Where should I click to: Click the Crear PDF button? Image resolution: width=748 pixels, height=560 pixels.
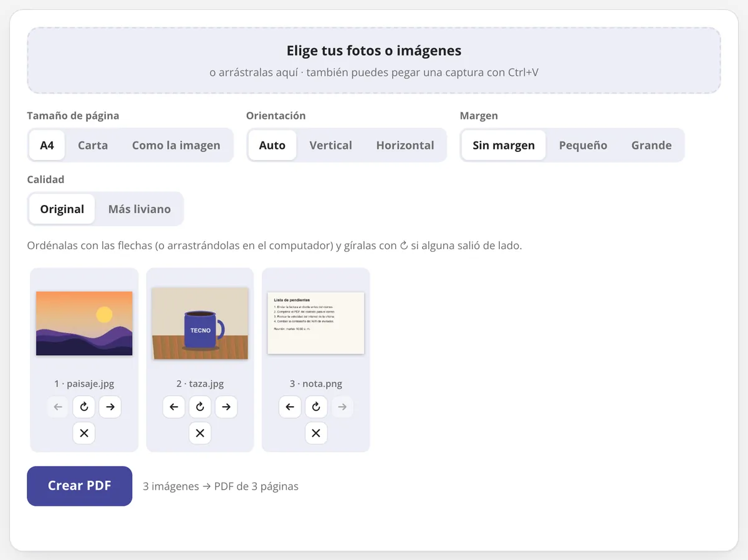click(x=80, y=486)
